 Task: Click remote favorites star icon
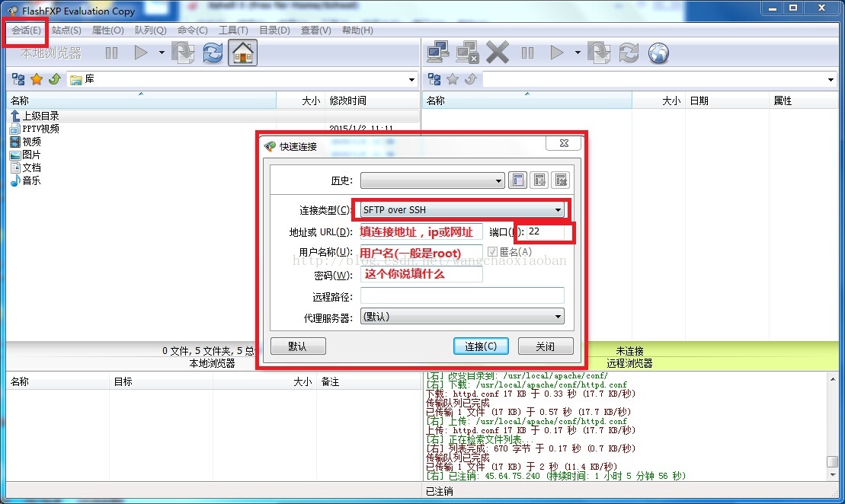pos(453,80)
